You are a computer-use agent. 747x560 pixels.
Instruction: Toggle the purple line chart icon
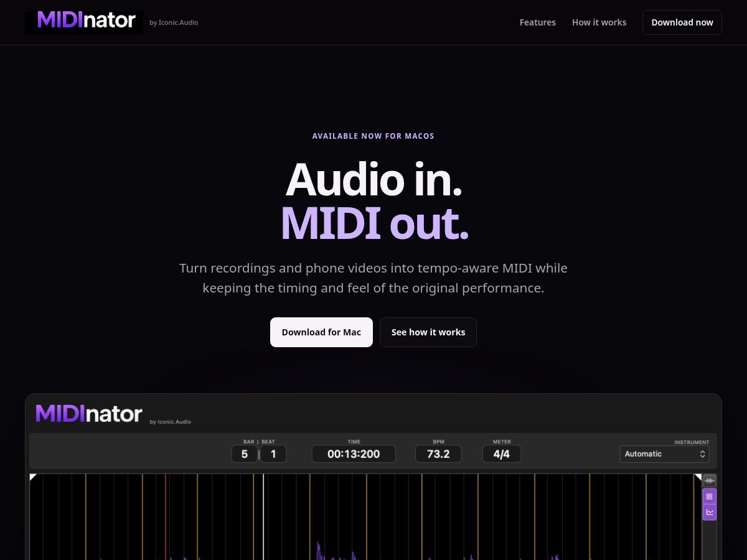[x=710, y=512]
